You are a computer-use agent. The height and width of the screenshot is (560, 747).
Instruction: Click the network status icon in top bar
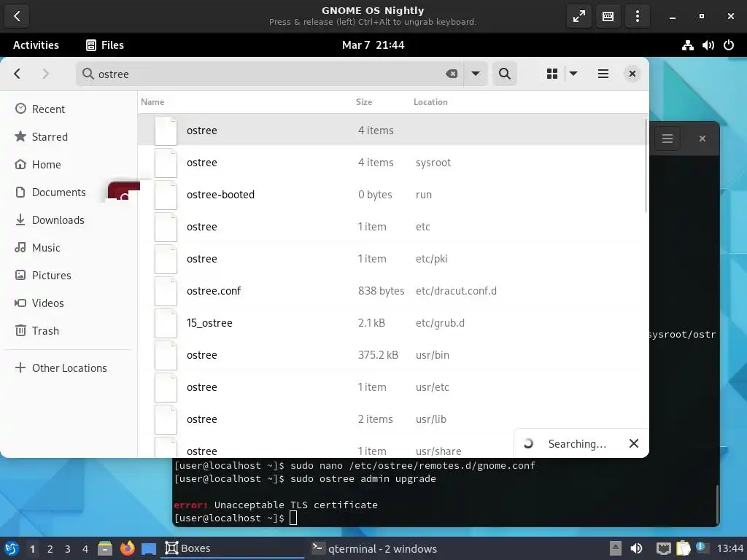(687, 45)
